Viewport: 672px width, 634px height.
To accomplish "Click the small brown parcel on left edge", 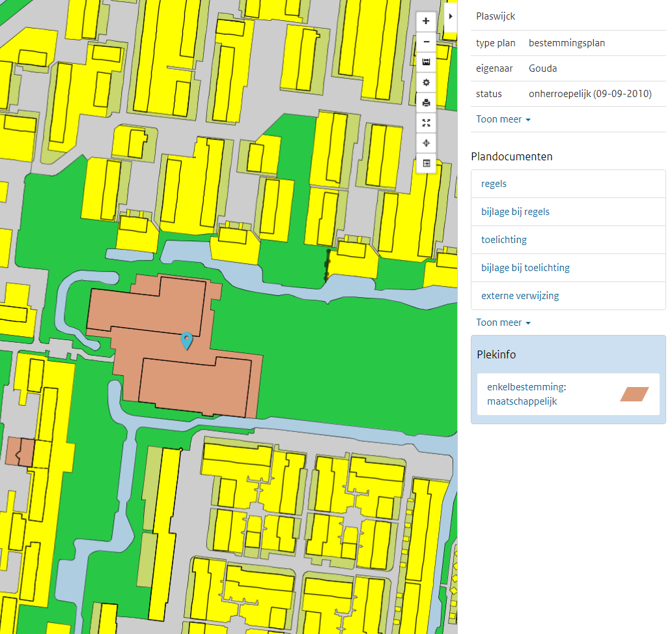I will coord(18,452).
